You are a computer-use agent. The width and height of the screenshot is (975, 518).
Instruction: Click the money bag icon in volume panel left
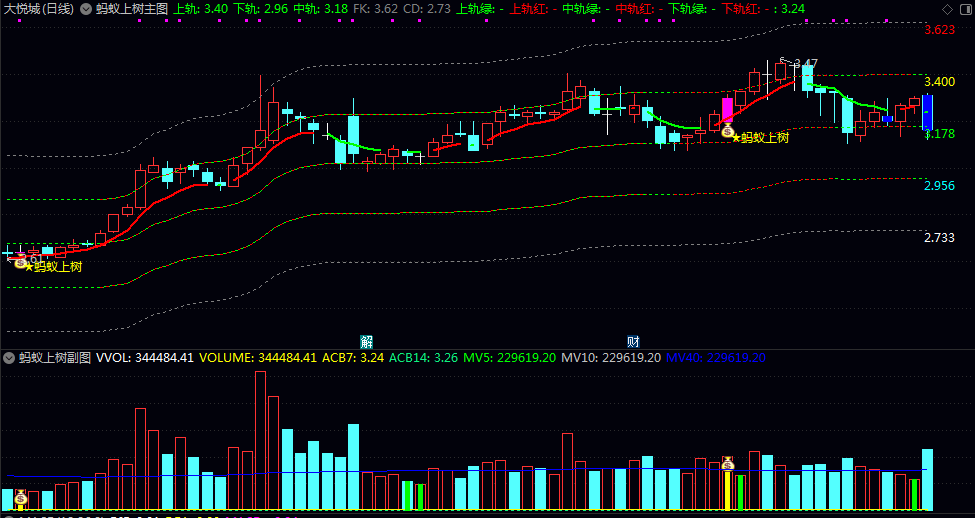pos(21,497)
